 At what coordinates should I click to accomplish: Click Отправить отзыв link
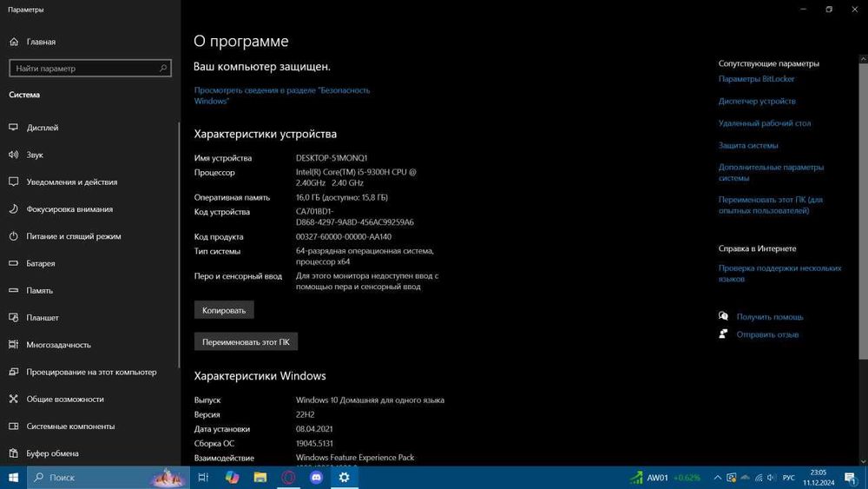click(x=767, y=334)
